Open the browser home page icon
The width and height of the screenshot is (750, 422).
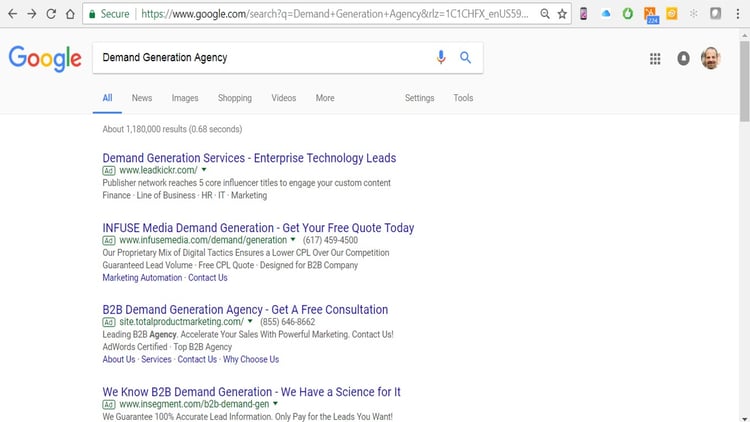[x=70, y=14]
